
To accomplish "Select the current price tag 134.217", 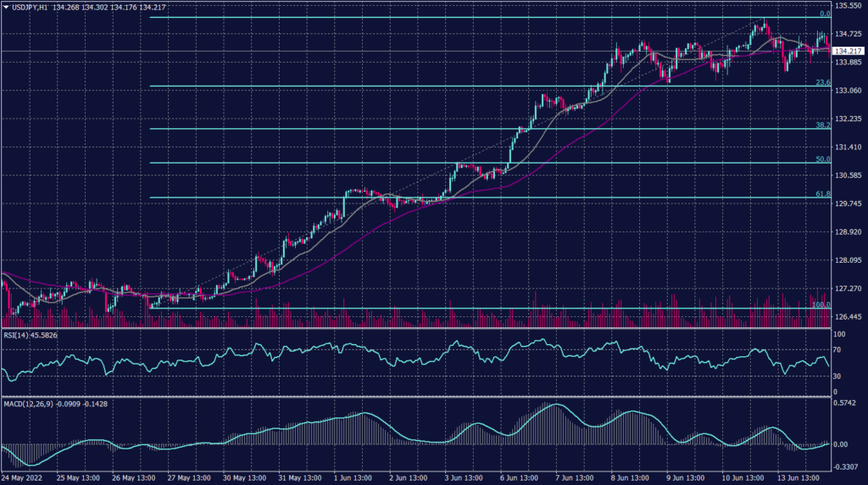I will pyautogui.click(x=849, y=51).
